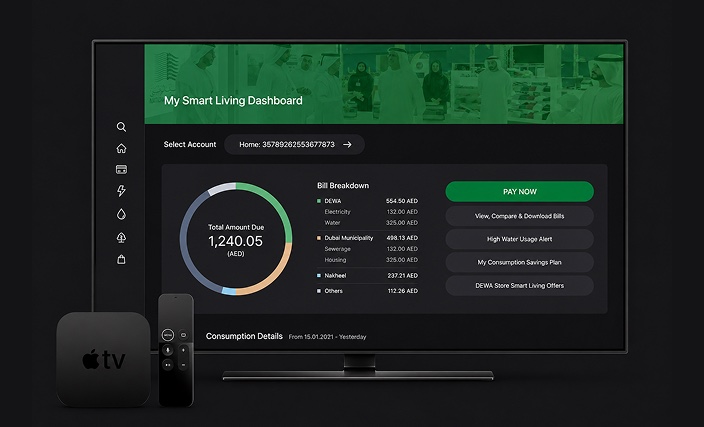Select the water droplet icon
The height and width of the screenshot is (427, 704).
tap(121, 214)
